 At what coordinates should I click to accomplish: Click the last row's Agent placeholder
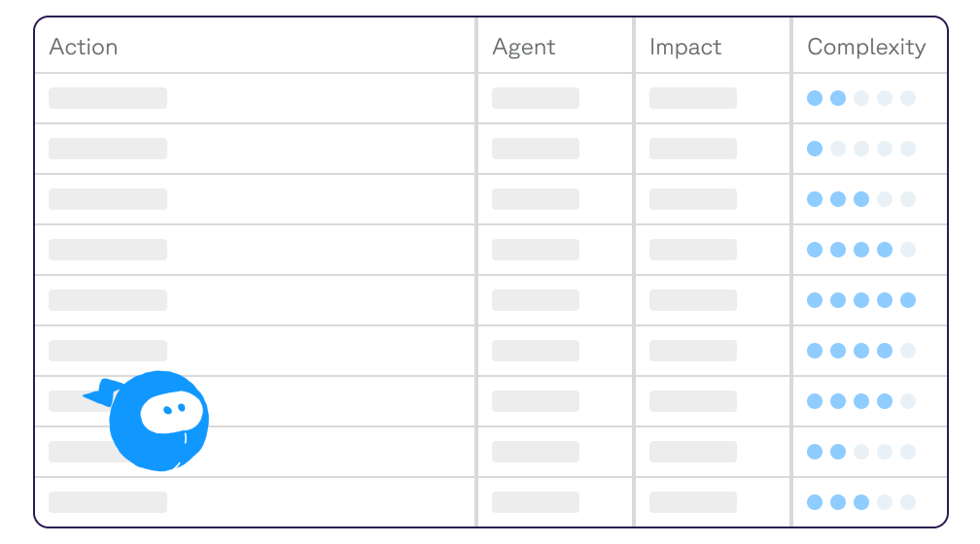536,502
